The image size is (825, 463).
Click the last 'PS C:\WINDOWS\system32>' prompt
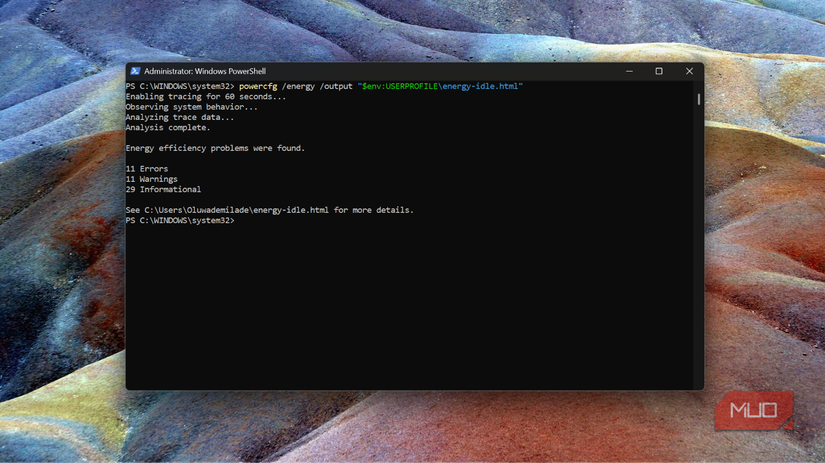coord(180,220)
